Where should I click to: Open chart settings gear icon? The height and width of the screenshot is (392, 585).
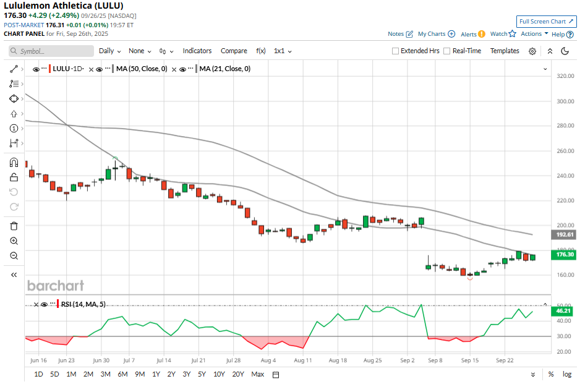[x=532, y=51]
